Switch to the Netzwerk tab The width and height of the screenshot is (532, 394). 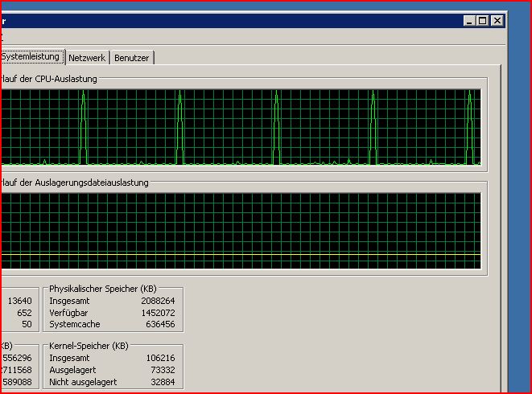tap(87, 58)
